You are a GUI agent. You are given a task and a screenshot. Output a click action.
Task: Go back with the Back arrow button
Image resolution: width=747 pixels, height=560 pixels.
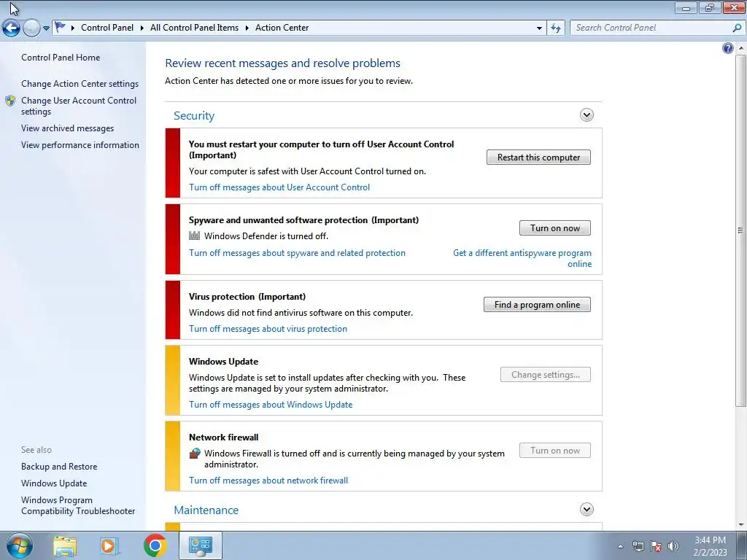(x=12, y=28)
